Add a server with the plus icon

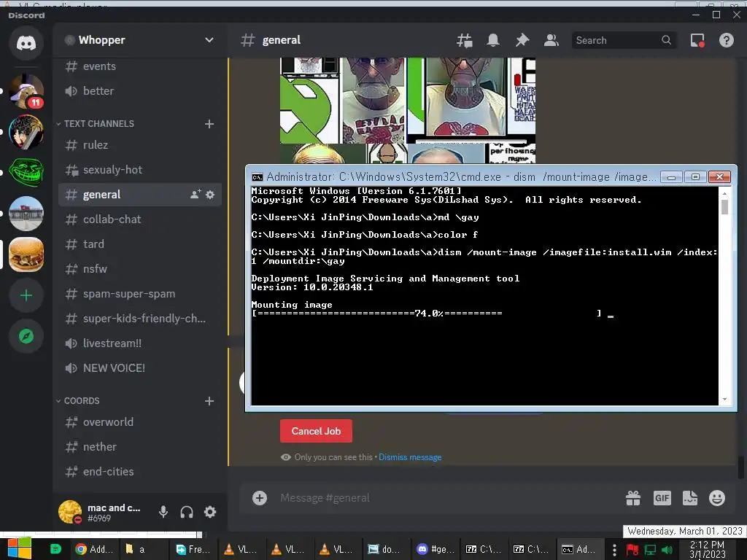click(26, 296)
